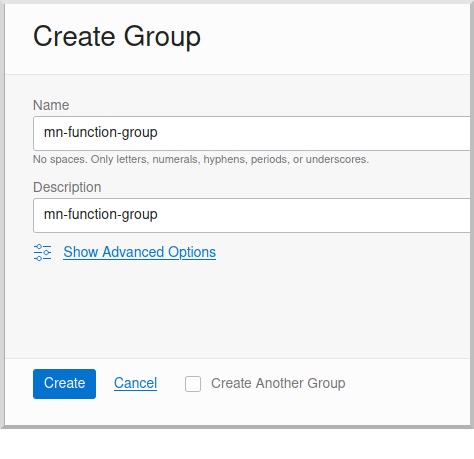The height and width of the screenshot is (459, 474).
Task: Tick the Create Another Group checkbox
Action: pos(193,384)
